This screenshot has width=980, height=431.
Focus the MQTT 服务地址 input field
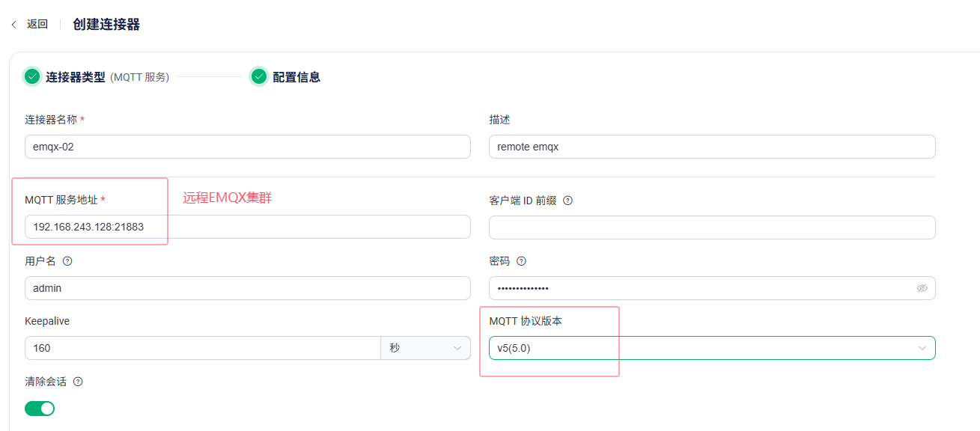[248, 227]
